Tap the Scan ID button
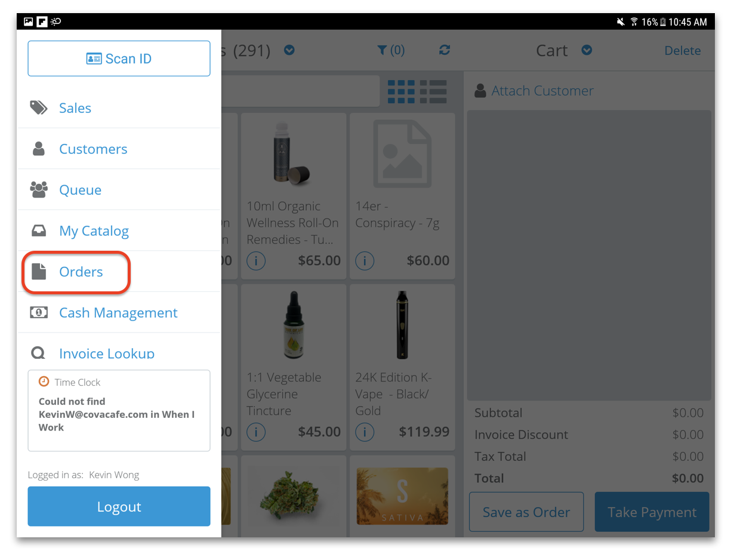734x560 pixels. tap(119, 59)
